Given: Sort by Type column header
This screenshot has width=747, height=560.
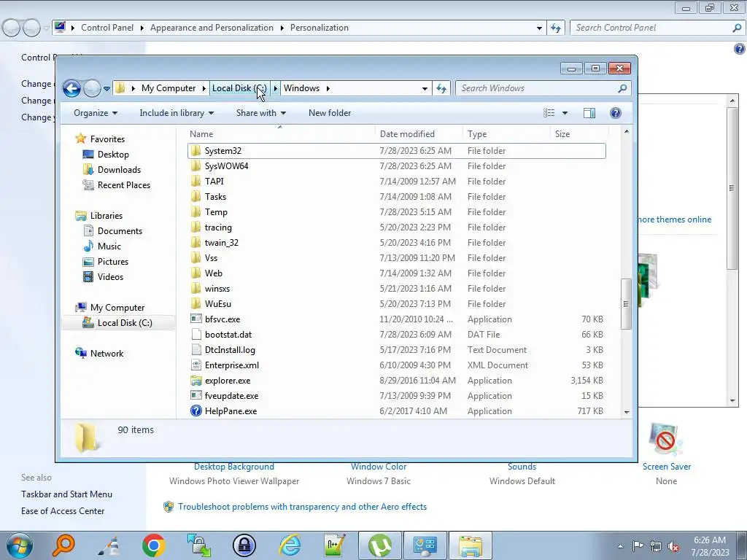Looking at the screenshot, I should (506, 134).
